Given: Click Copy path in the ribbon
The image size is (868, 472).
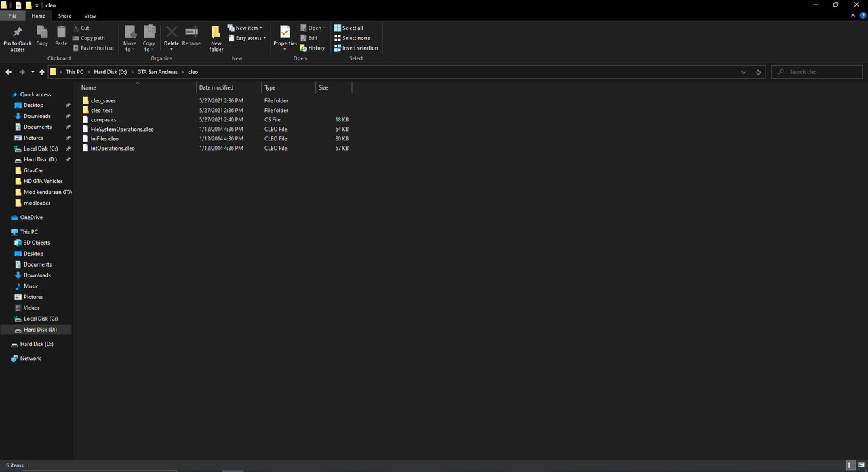Looking at the screenshot, I should click(x=89, y=38).
